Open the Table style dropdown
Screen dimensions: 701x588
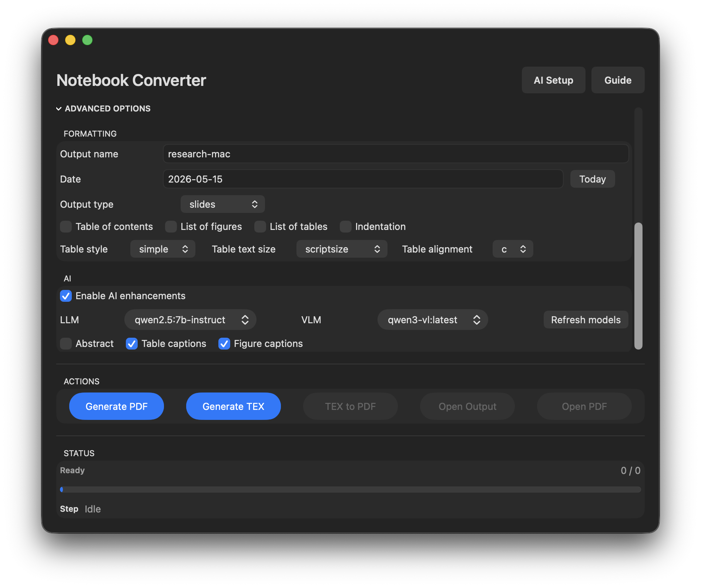(163, 249)
